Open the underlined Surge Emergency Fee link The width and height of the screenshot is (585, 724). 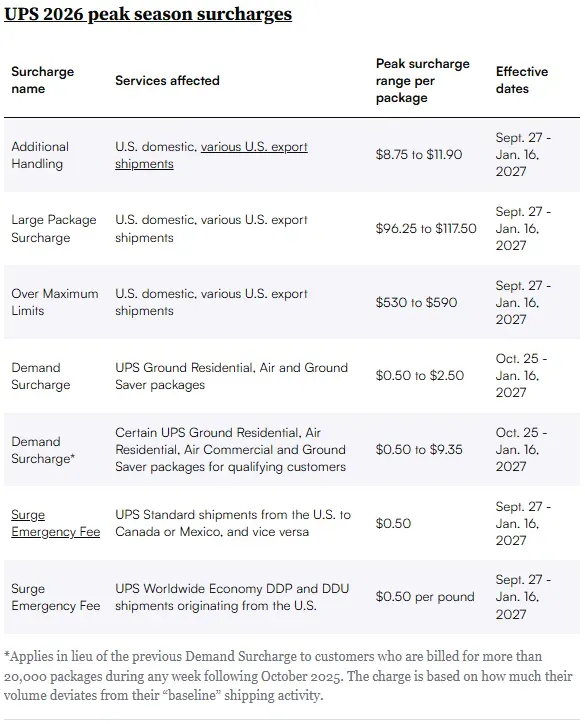click(x=55, y=523)
